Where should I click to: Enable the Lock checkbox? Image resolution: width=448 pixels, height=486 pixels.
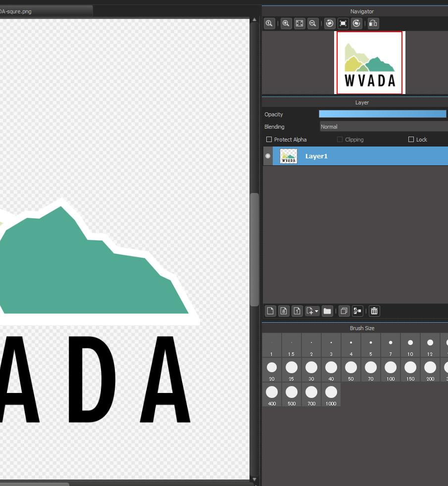pos(411,140)
